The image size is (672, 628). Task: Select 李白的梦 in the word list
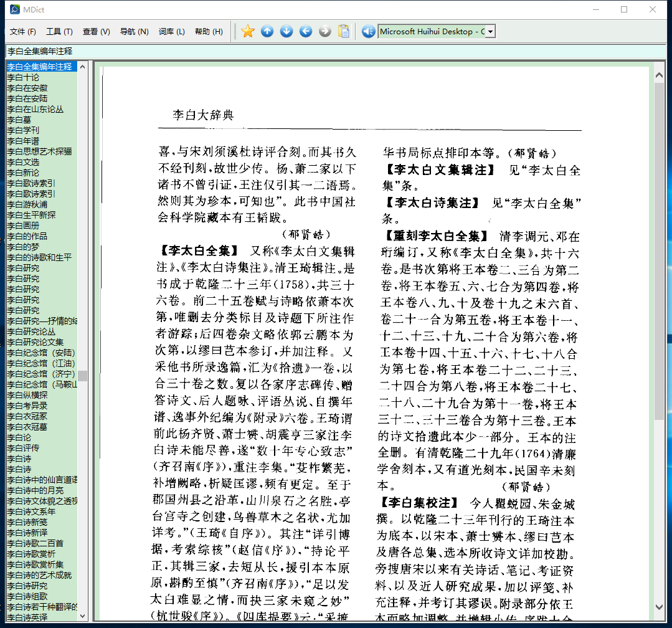click(23, 247)
